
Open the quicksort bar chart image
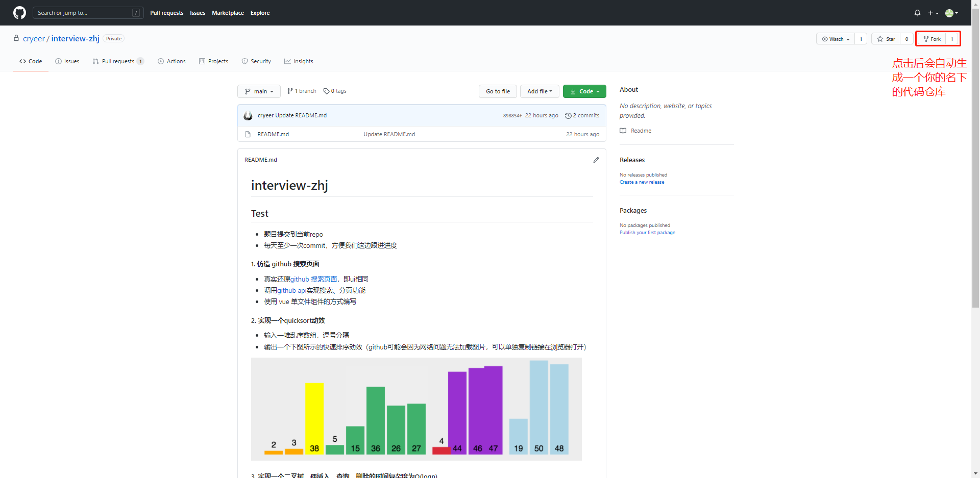pos(416,409)
